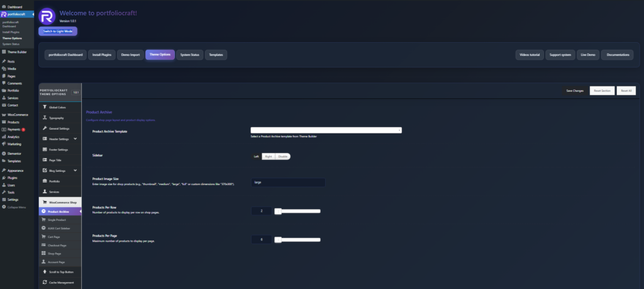Viewport: 644px width, 289px height.
Task: Open the Demo Import tab
Action: [130, 55]
